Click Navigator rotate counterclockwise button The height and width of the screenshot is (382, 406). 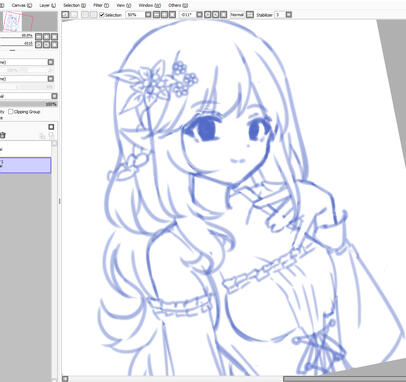[39, 45]
